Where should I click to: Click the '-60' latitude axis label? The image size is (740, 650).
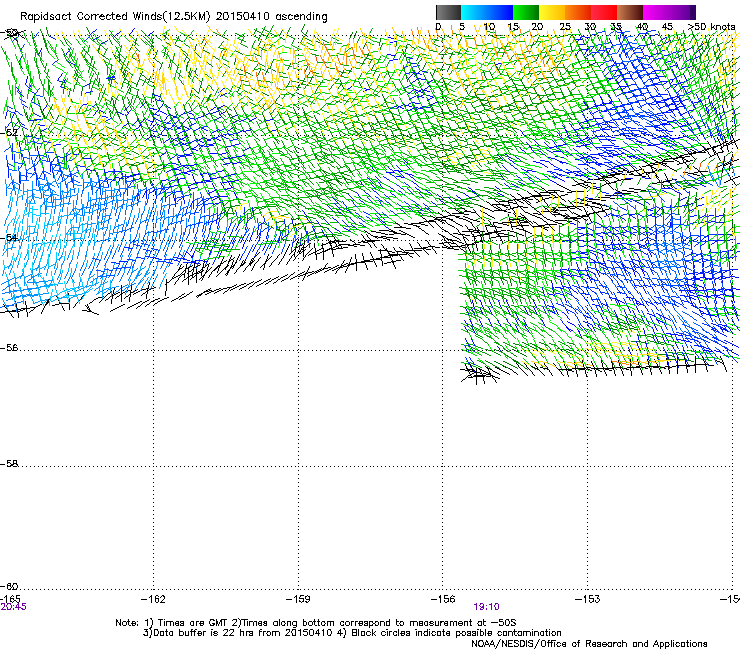tap(9, 587)
